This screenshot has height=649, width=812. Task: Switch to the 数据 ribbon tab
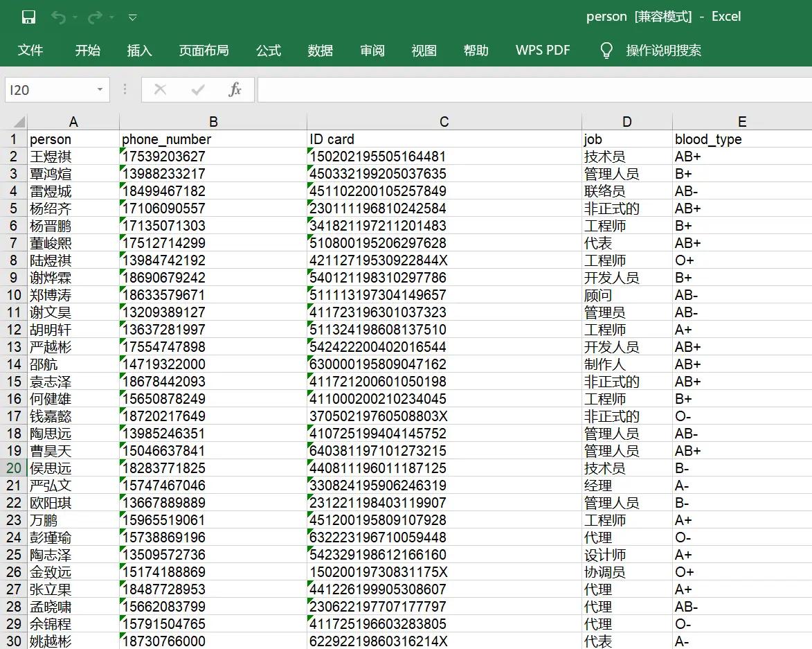[x=321, y=50]
